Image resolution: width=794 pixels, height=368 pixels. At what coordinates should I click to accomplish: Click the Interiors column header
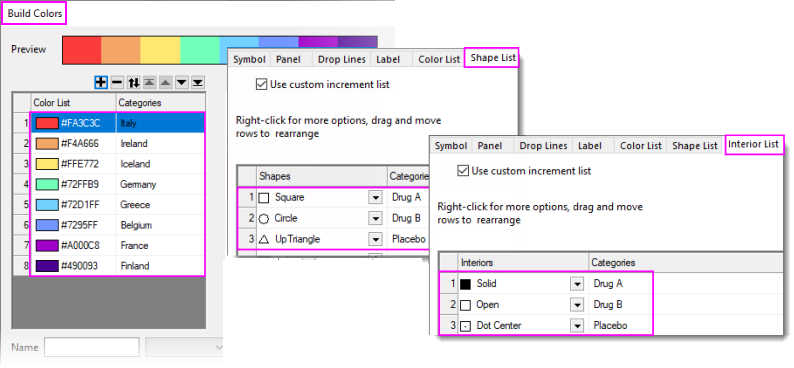523,263
